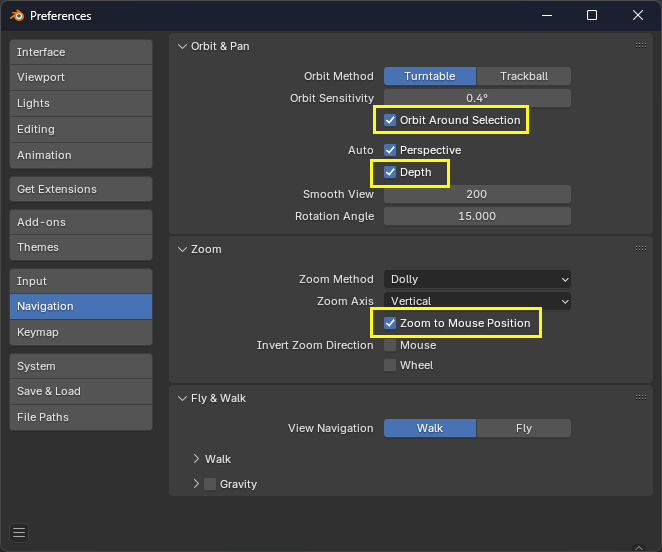Click the scroll arrow at the window's lower right
Viewport: 662px width, 552px height.
pos(639,547)
